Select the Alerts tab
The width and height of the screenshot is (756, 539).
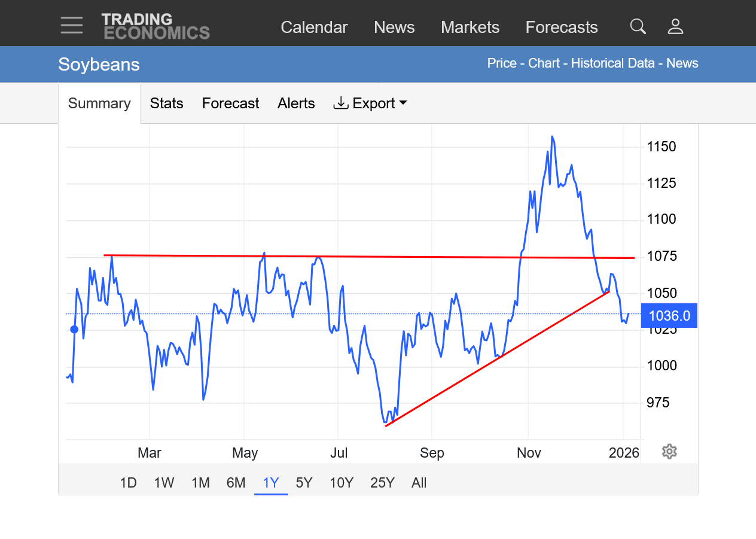(x=296, y=103)
